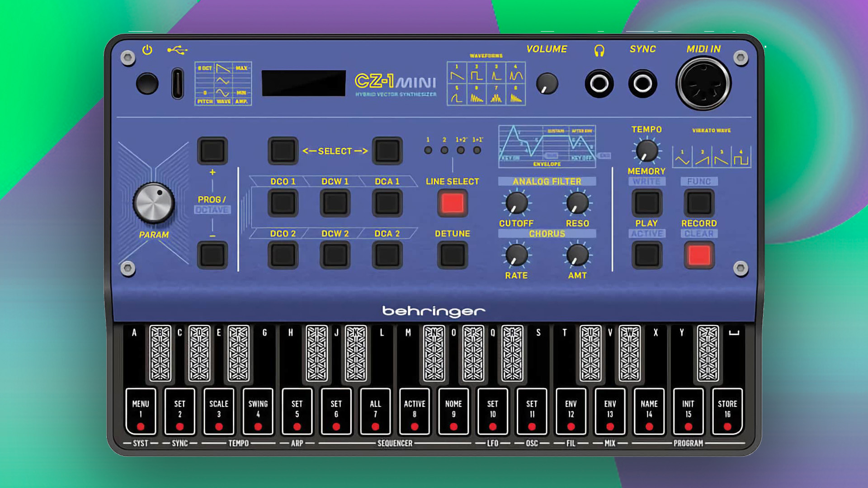
Task: Click the PLAY ACTIVE button
Action: click(646, 255)
